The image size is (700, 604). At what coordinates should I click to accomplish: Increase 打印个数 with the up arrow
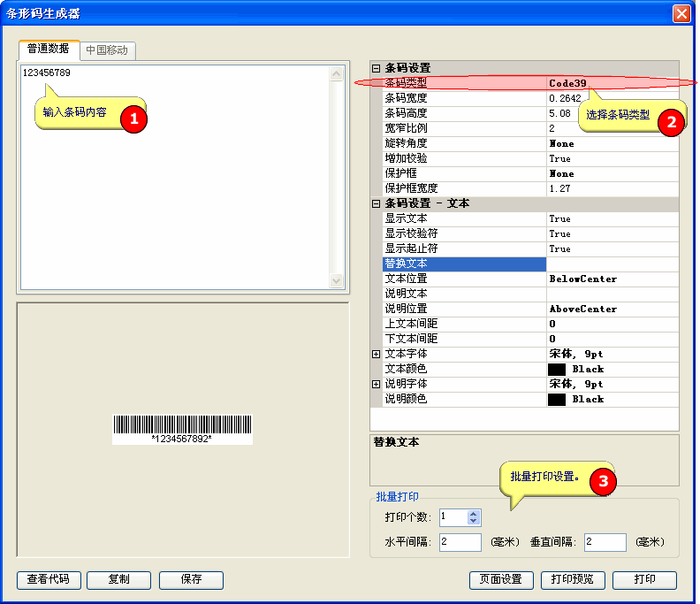[x=474, y=514]
